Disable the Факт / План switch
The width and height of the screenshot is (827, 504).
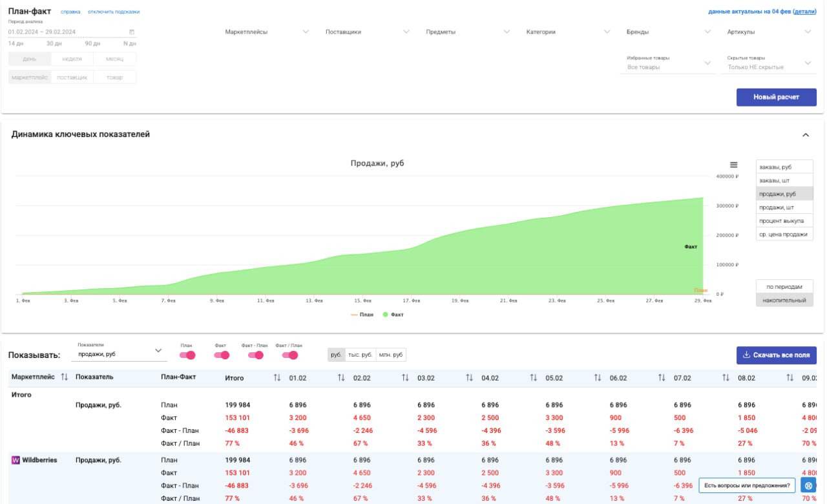(289, 355)
